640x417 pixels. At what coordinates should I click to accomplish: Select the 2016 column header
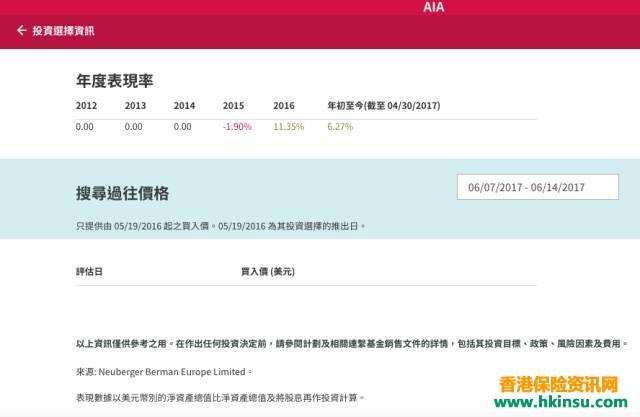(284, 105)
